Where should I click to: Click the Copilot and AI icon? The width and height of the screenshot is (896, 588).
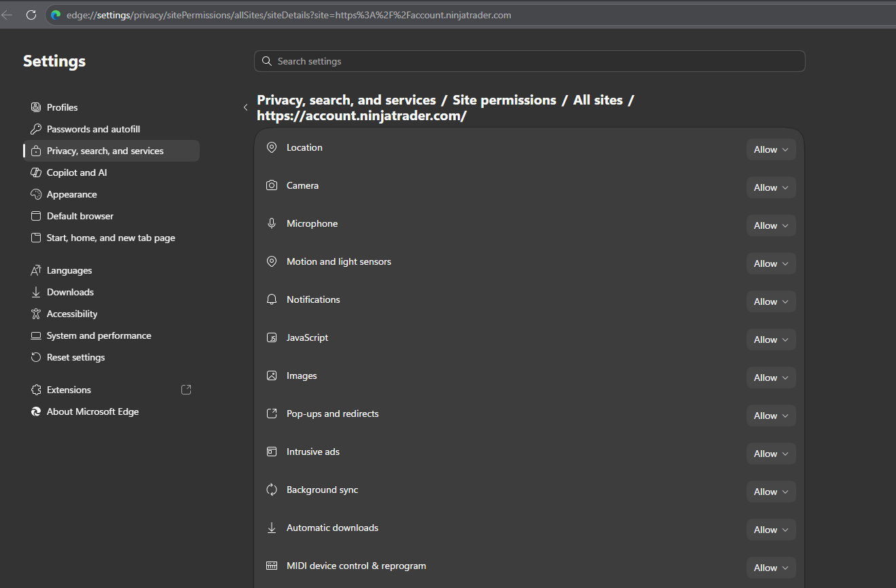[x=36, y=172]
